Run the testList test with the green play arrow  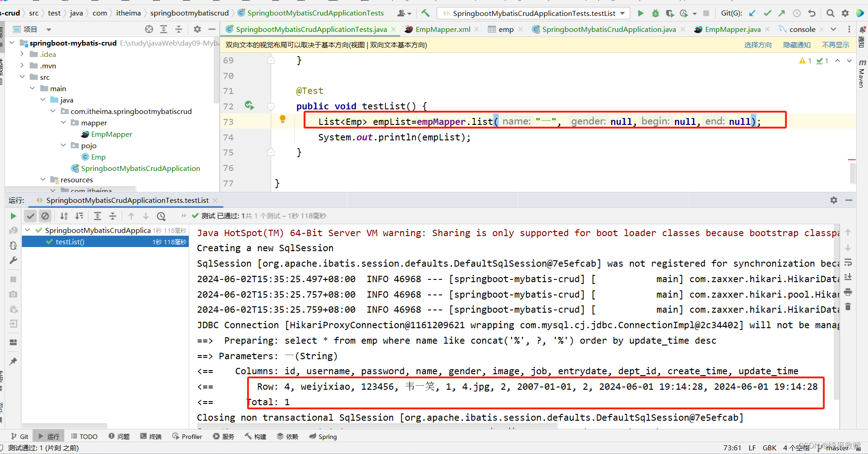640,13
